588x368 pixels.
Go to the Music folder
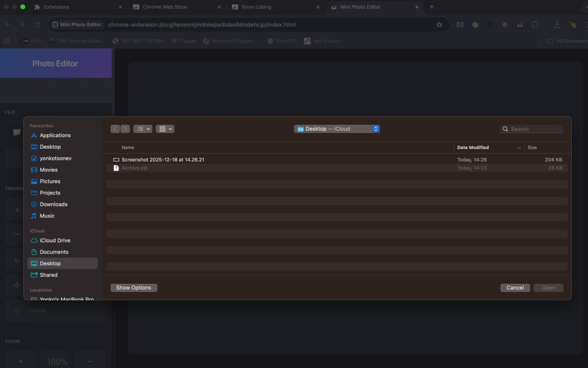click(x=47, y=216)
